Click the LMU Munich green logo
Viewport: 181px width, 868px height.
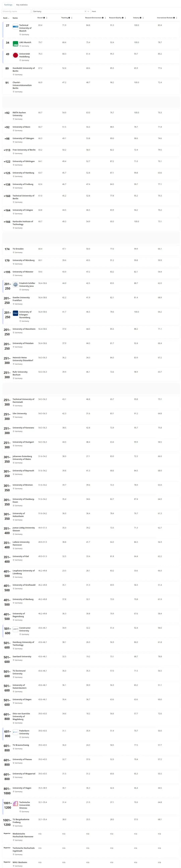(x=16, y=44)
